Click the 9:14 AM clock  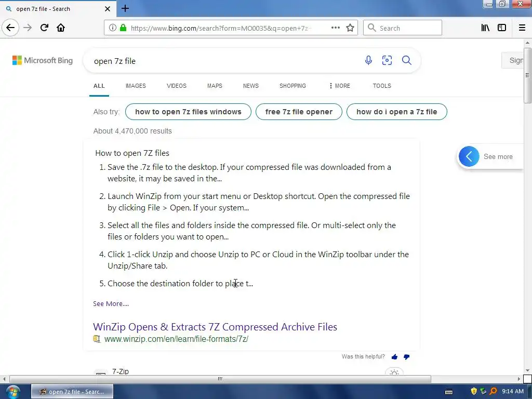(x=513, y=391)
